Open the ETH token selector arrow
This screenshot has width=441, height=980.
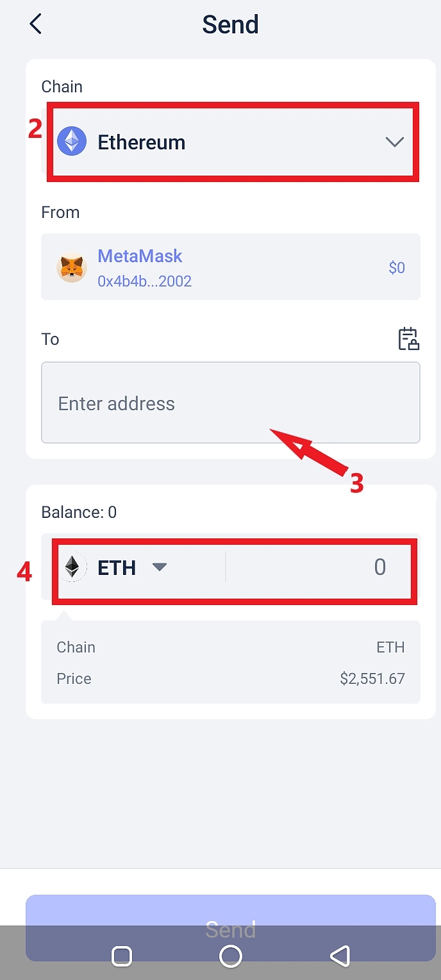pos(160,567)
